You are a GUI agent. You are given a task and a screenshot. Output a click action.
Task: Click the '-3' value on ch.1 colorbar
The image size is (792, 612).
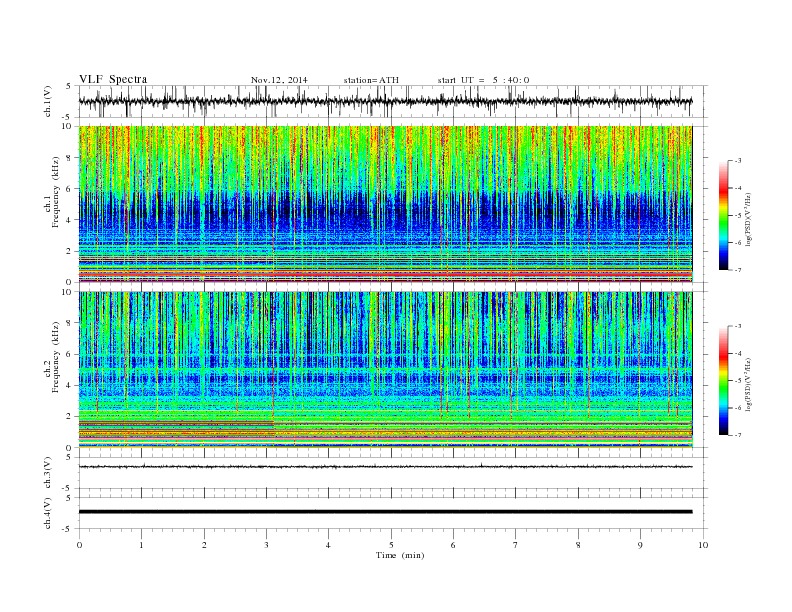click(737, 161)
